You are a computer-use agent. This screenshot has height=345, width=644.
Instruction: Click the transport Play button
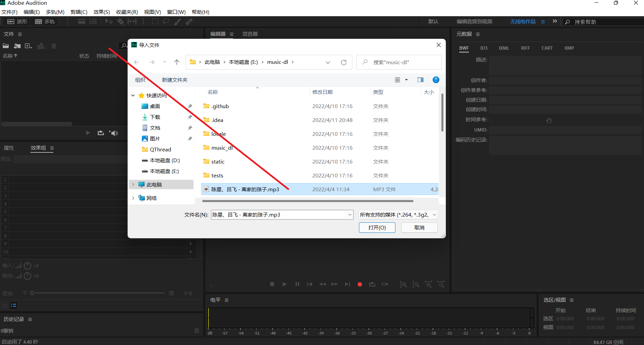coord(284,284)
